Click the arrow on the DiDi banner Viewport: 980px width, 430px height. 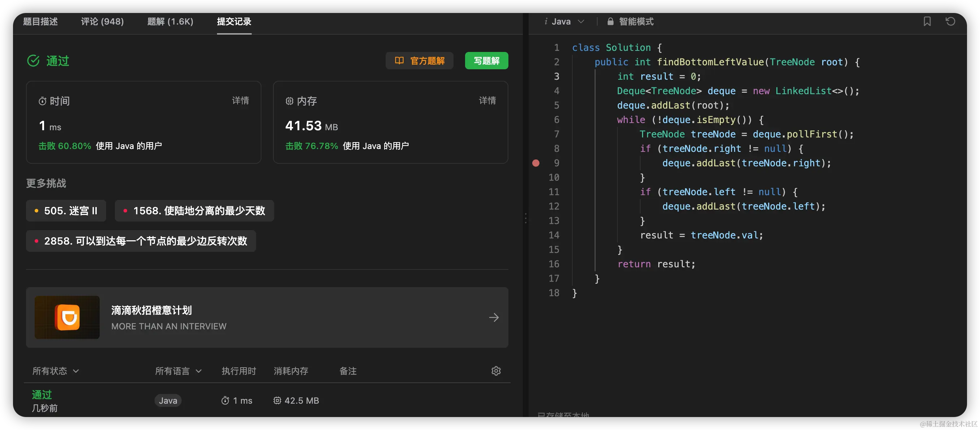tap(494, 317)
